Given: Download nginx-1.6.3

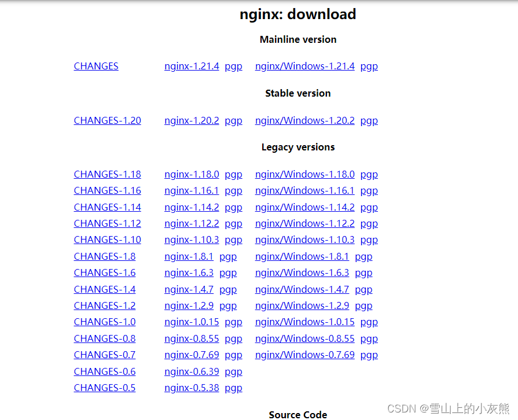Looking at the screenshot, I should (x=189, y=272).
